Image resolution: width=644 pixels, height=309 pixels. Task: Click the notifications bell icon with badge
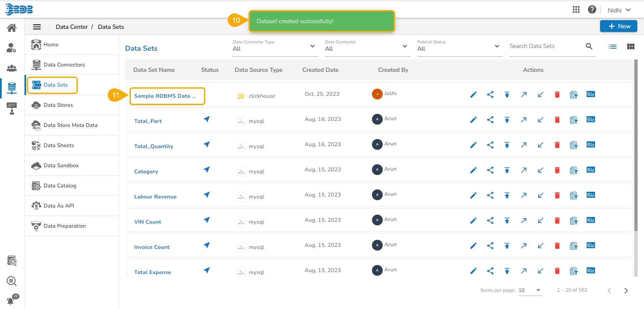click(11, 300)
